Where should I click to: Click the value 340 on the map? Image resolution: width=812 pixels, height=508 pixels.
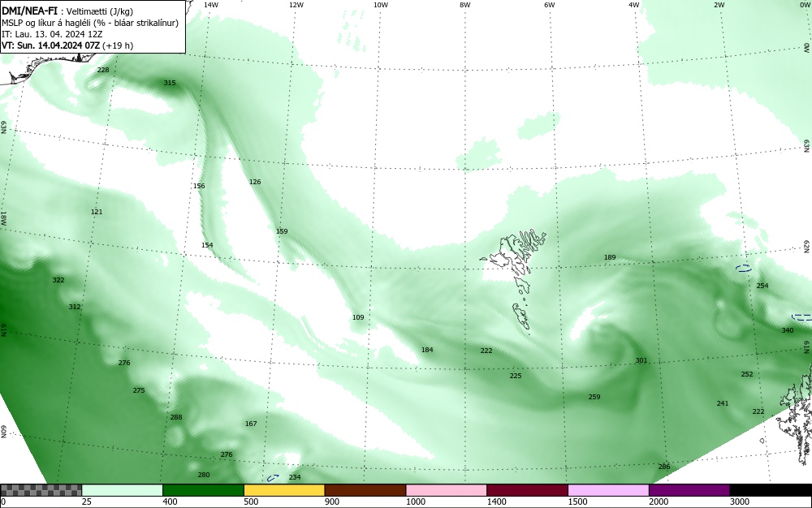(x=787, y=330)
